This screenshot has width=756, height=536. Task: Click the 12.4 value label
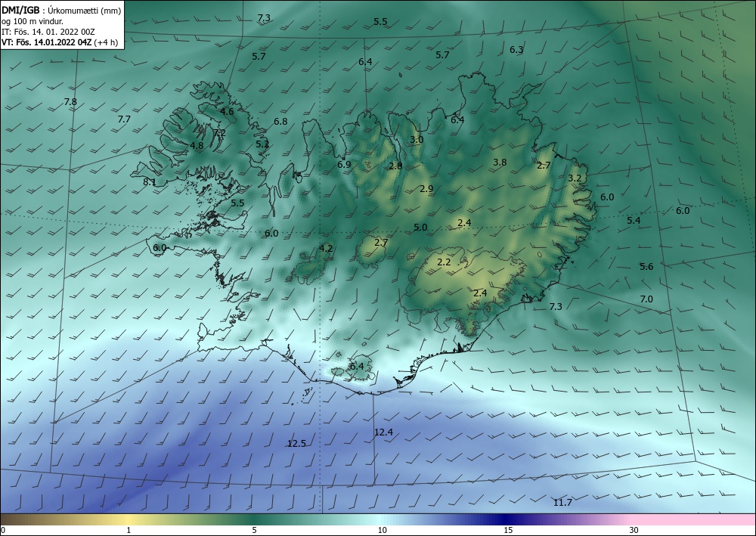[x=384, y=432]
